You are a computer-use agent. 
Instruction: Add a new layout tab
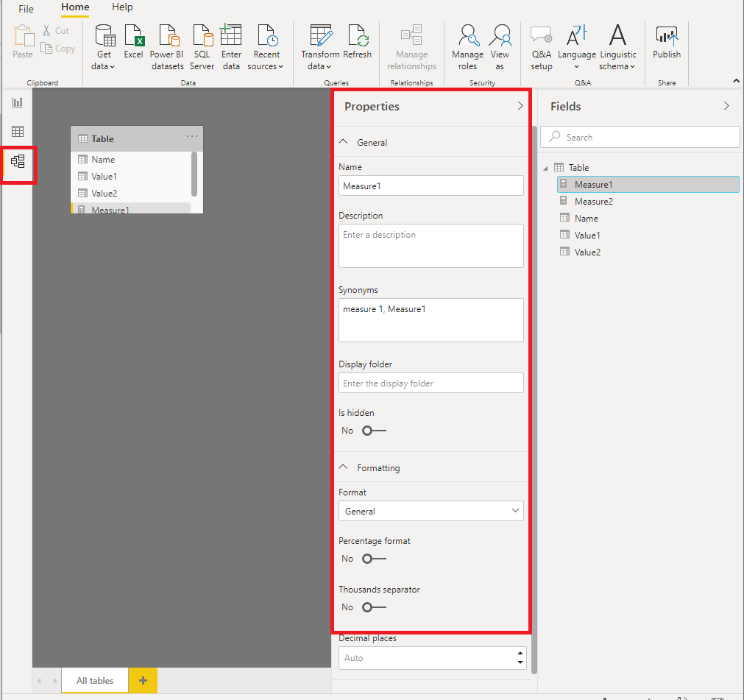click(143, 681)
